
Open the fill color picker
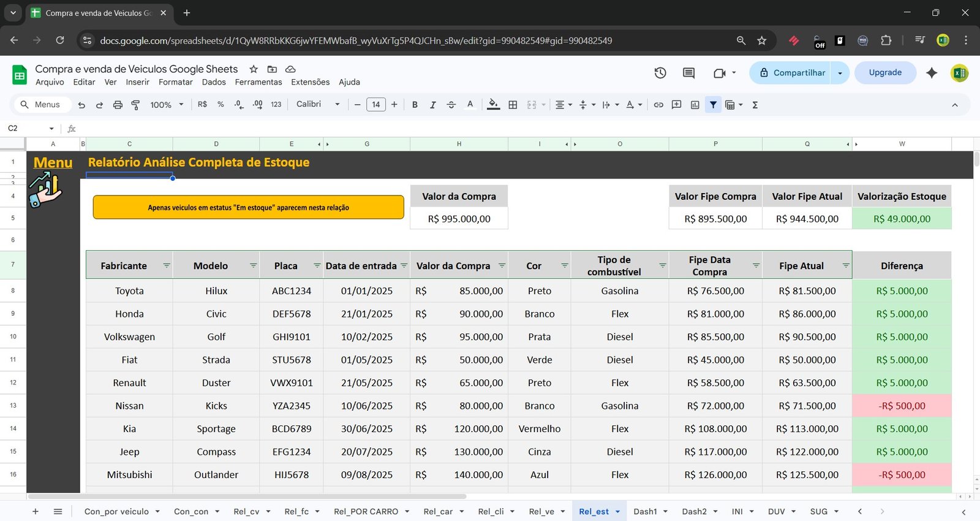(x=493, y=105)
